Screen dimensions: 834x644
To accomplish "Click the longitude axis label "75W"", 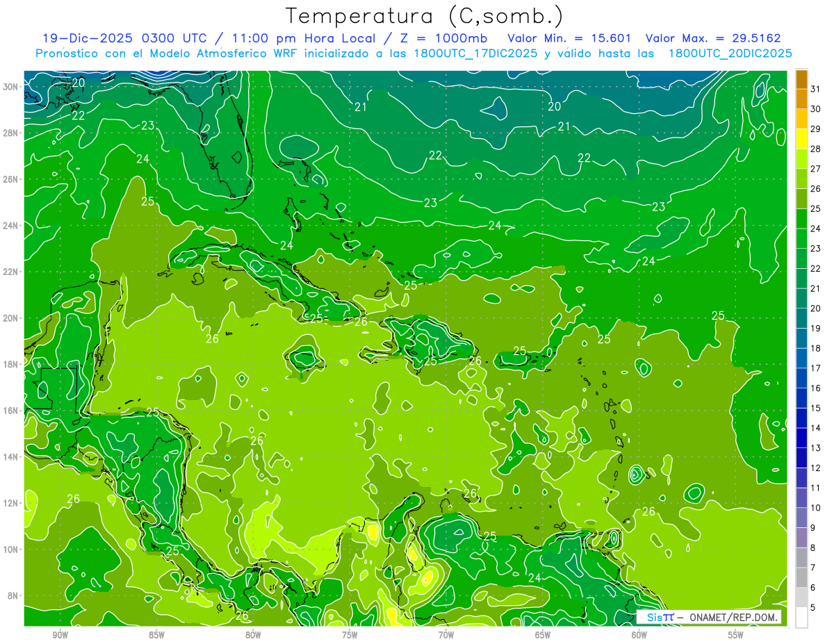I will pos(350,636).
